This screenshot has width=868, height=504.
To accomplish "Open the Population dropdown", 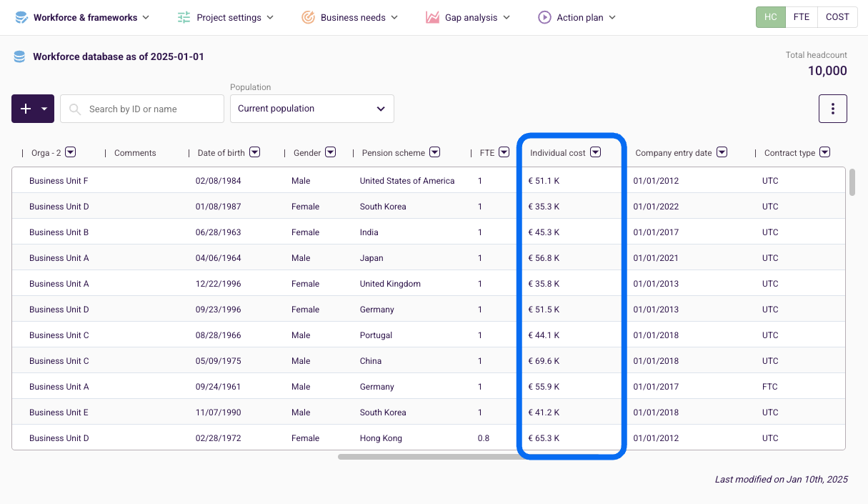I will 311,109.
